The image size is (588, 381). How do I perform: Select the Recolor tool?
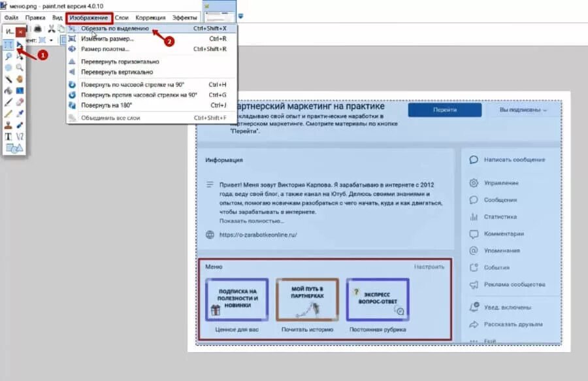tap(20, 125)
